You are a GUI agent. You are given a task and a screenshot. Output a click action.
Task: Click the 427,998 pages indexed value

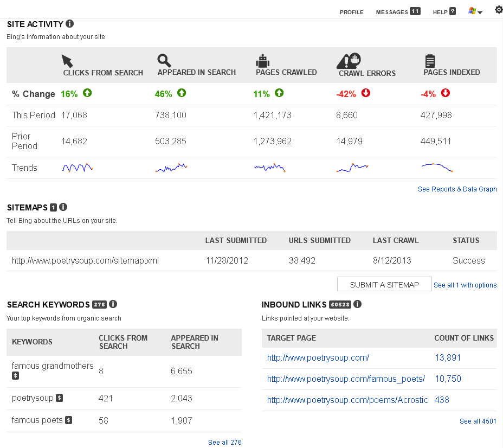(436, 115)
